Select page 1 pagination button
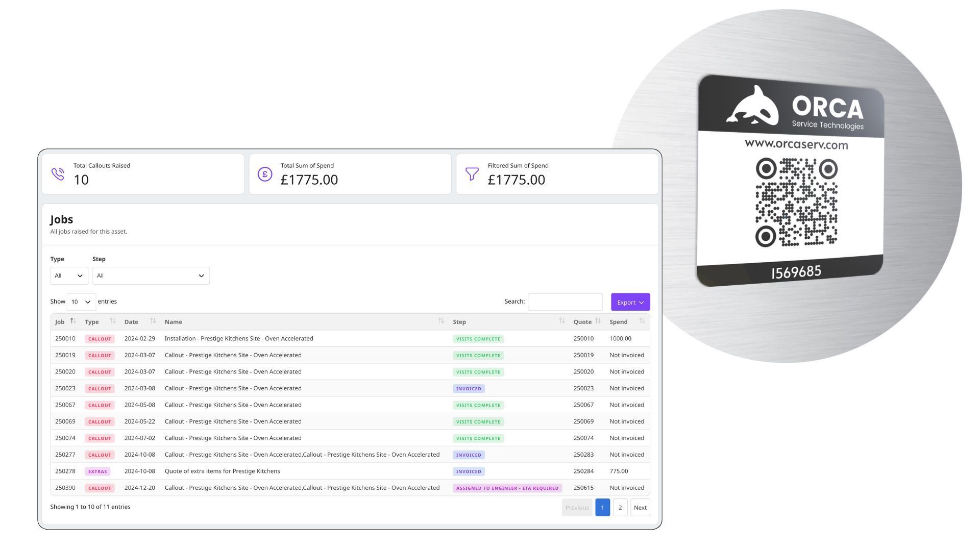The image size is (980, 551). [x=602, y=508]
